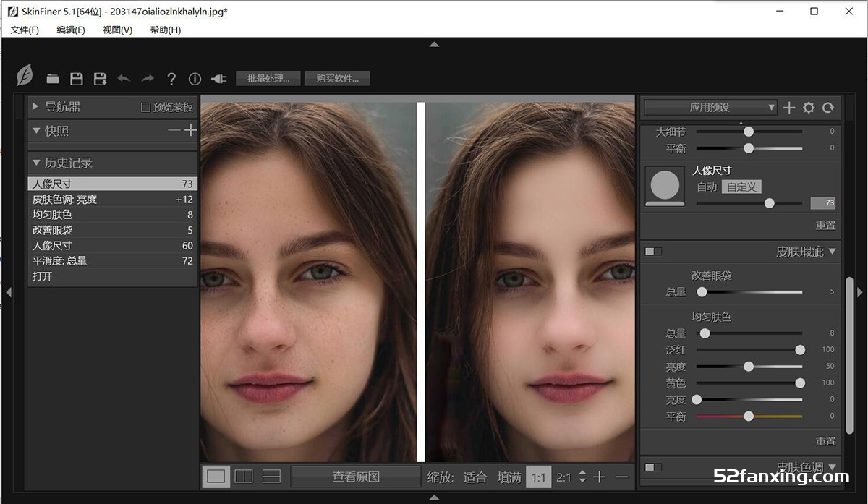Add a new snapshot with plus icon
This screenshot has width=868, height=504.
190,130
